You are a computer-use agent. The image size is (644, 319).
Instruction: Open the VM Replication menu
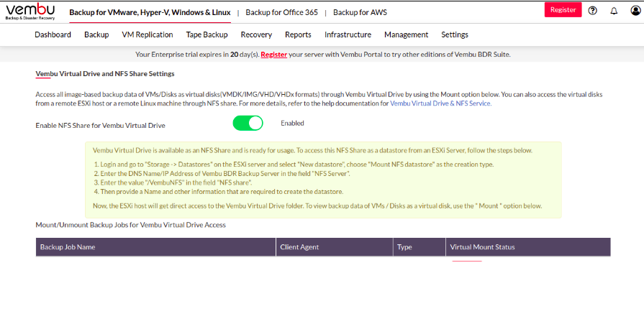[148, 35]
